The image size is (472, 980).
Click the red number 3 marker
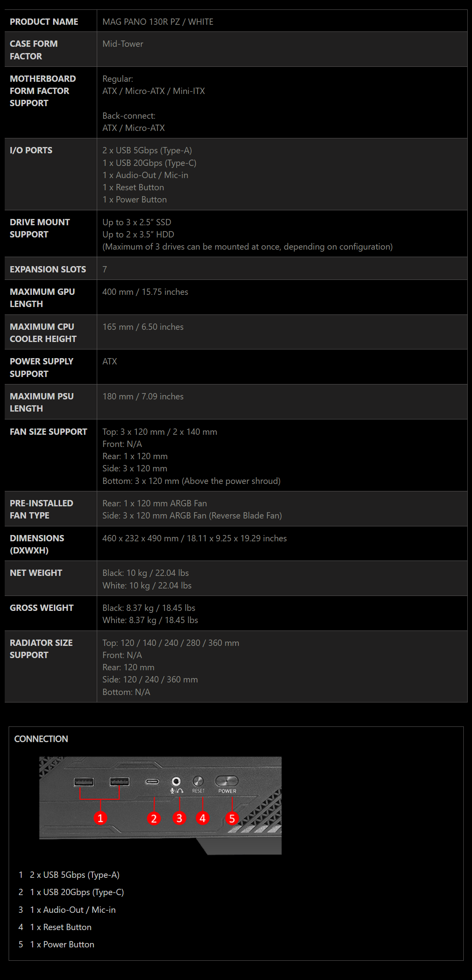click(x=179, y=818)
